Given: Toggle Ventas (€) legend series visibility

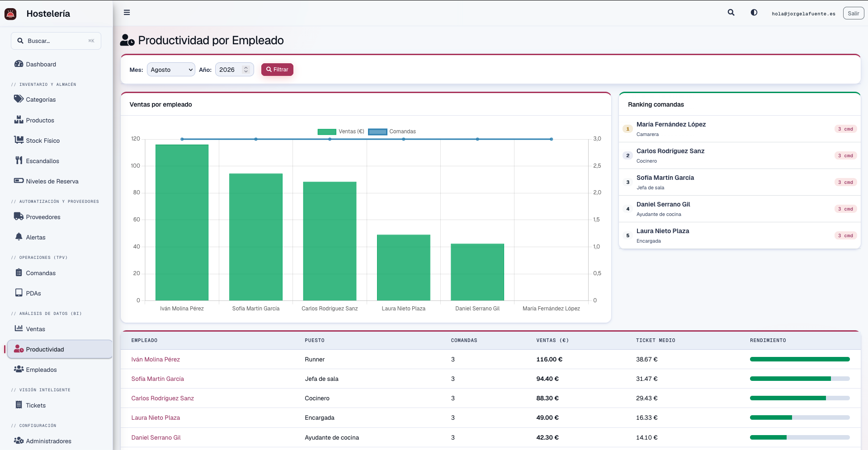Looking at the screenshot, I should coord(341,131).
